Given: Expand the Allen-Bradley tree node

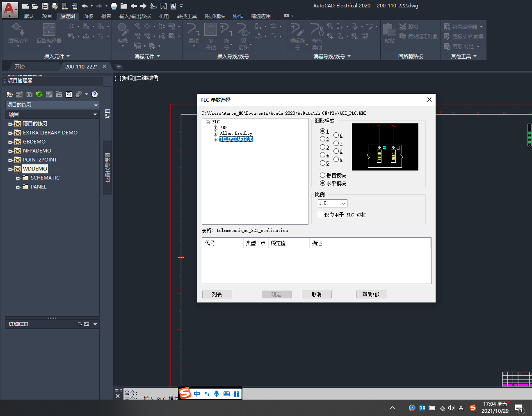Looking at the screenshot, I should point(215,134).
